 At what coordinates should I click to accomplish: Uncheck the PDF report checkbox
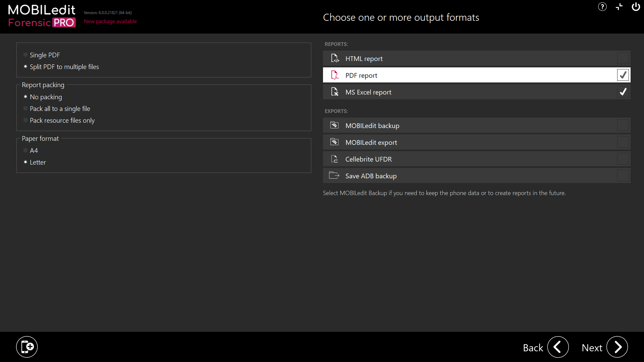623,75
